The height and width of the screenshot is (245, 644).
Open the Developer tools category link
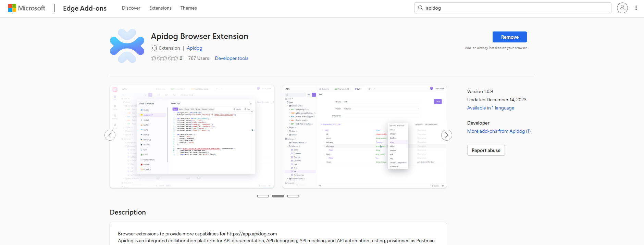pyautogui.click(x=232, y=58)
